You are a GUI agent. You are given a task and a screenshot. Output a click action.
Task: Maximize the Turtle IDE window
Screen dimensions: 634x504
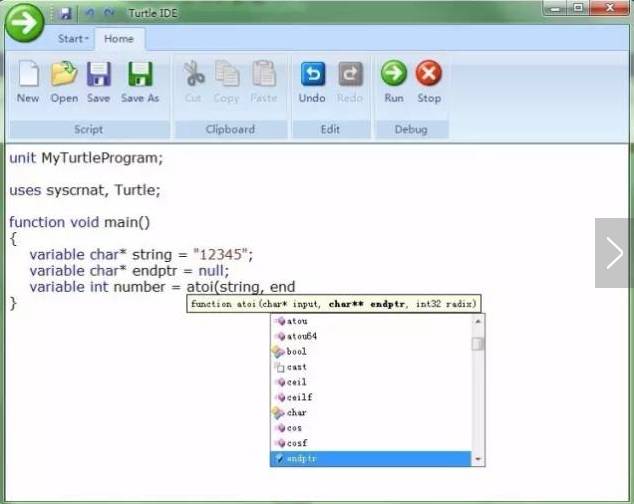[x=579, y=8]
